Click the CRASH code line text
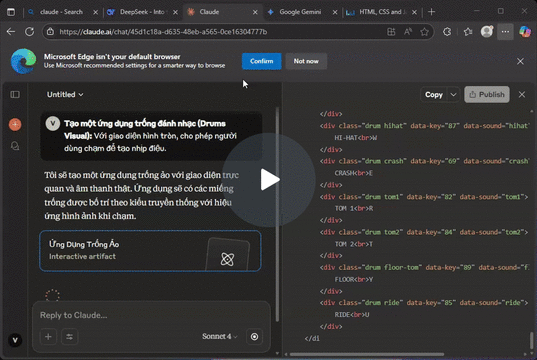The image size is (537, 360). [x=353, y=173]
